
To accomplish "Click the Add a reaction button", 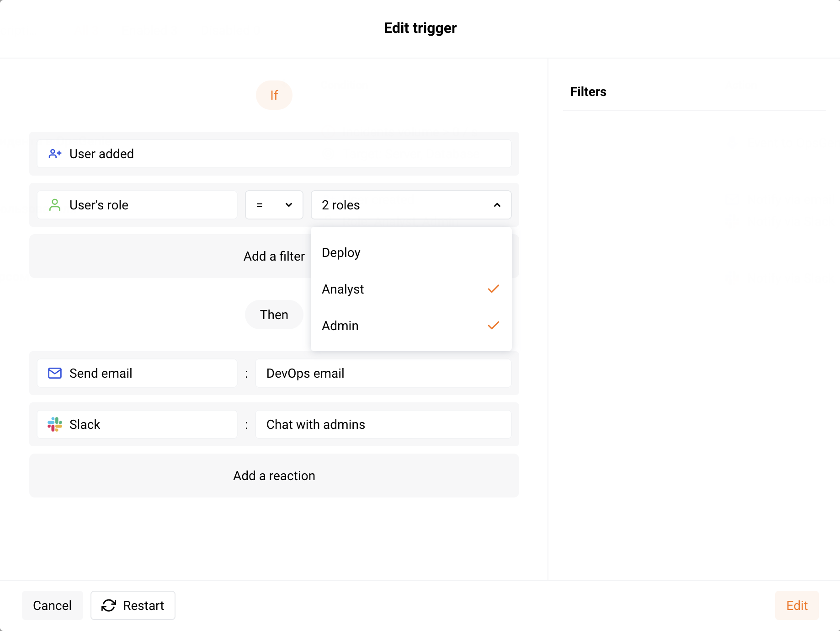I will point(274,476).
